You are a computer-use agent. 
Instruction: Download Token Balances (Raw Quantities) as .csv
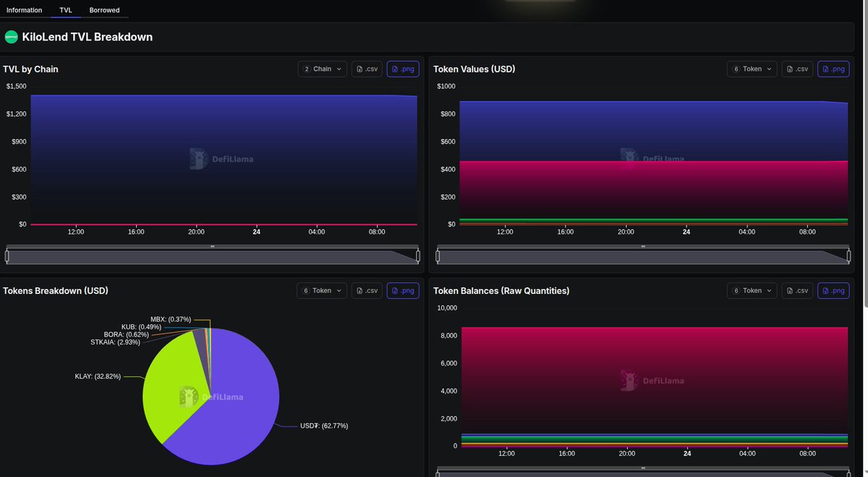[x=797, y=290]
